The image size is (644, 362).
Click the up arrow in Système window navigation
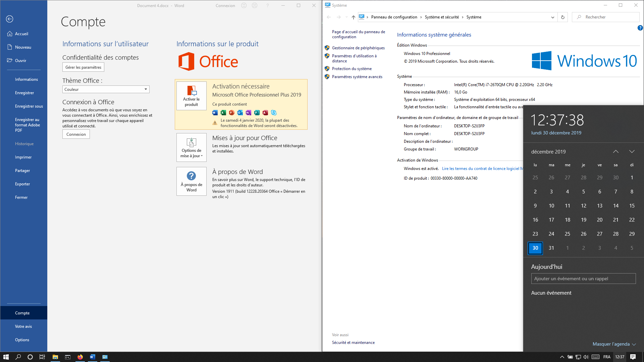tap(353, 17)
